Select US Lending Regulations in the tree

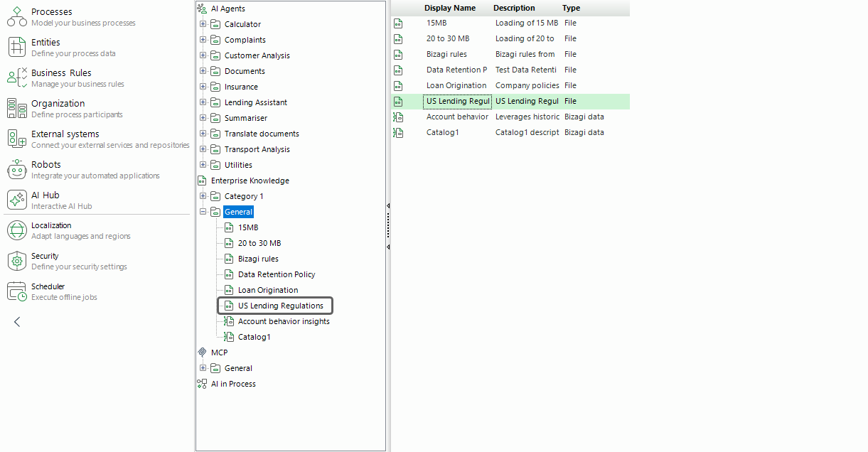pos(281,306)
